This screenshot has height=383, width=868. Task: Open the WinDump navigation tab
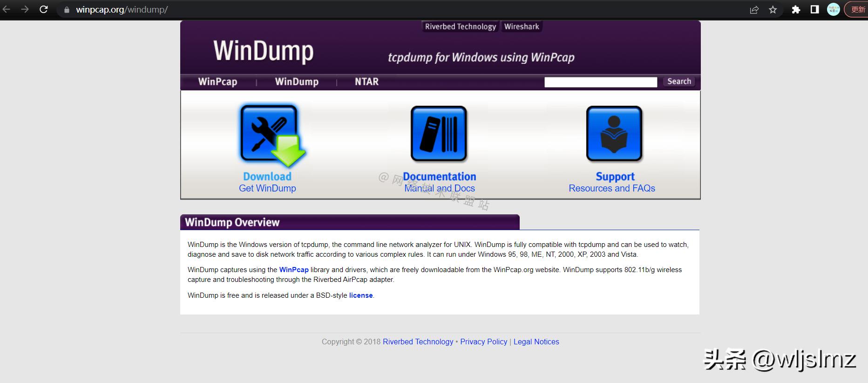pyautogui.click(x=297, y=82)
